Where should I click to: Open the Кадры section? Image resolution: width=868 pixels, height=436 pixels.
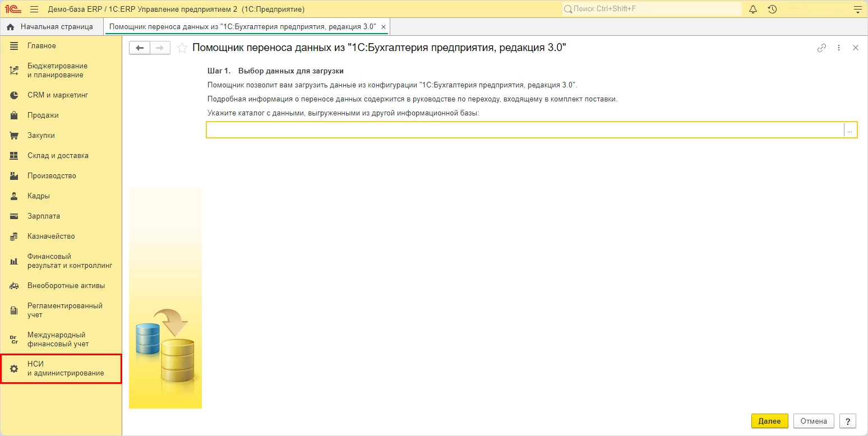[61, 196]
